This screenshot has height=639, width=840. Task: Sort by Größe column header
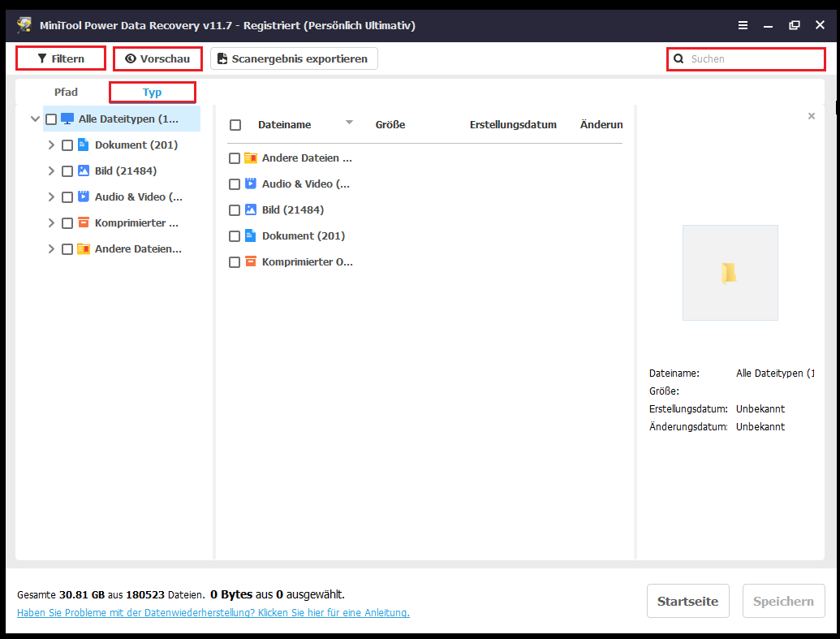pos(390,124)
